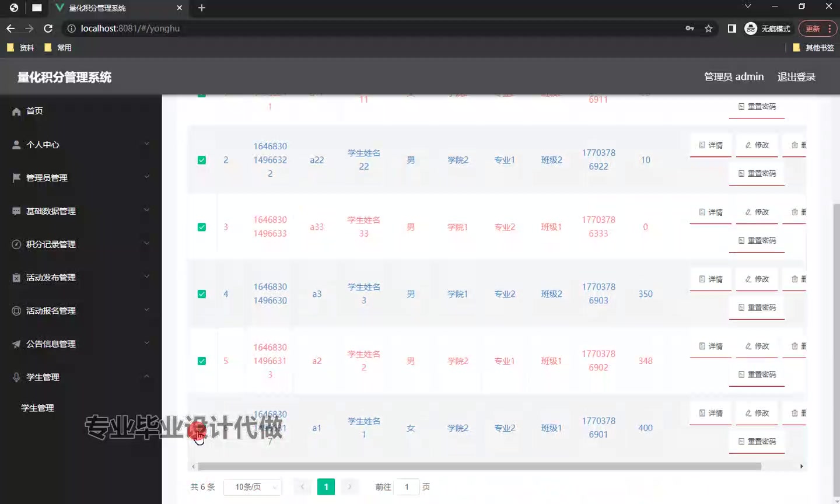Image resolution: width=840 pixels, height=504 pixels.
Task: Open the 学生管理 sidebar submenu item
Action: [37, 407]
